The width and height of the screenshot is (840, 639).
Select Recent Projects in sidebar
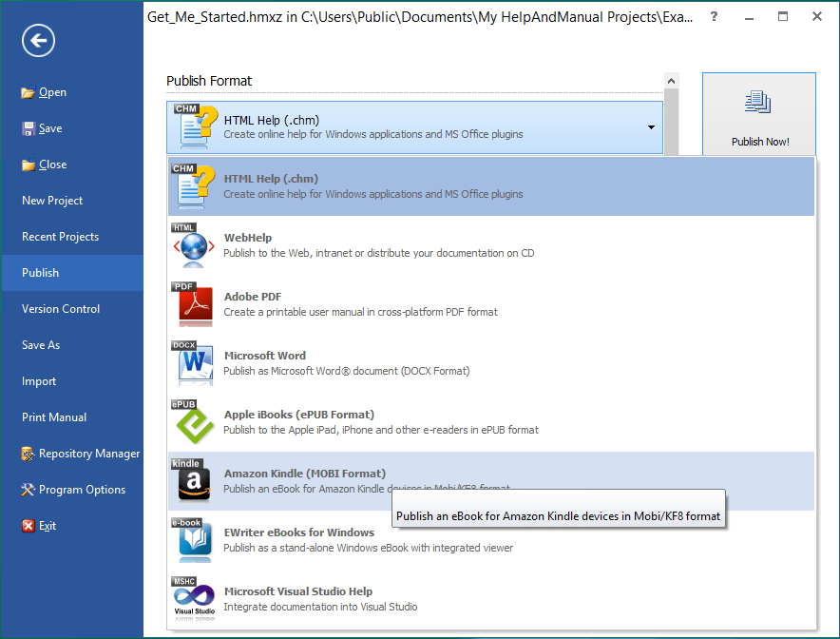[x=60, y=237]
